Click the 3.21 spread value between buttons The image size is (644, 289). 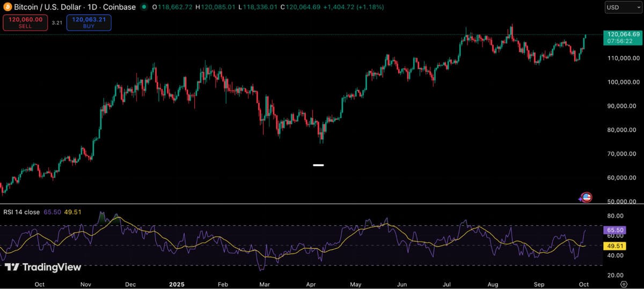click(57, 23)
